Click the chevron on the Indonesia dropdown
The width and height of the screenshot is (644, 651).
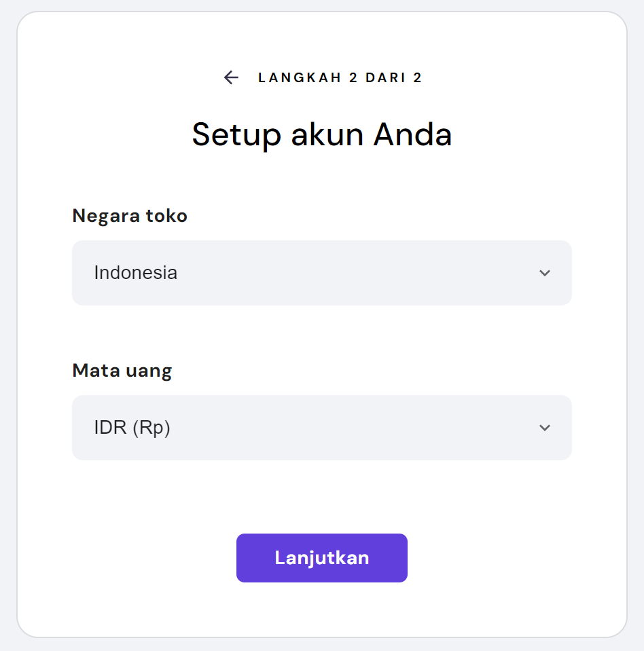pyautogui.click(x=544, y=273)
